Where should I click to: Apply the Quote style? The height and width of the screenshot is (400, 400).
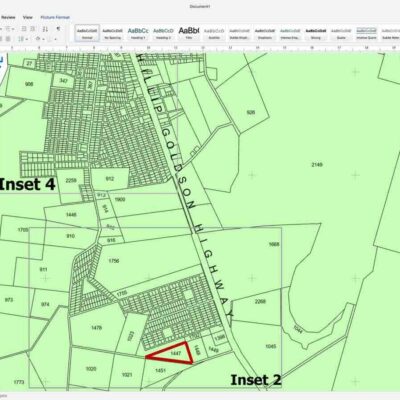pyautogui.click(x=341, y=33)
